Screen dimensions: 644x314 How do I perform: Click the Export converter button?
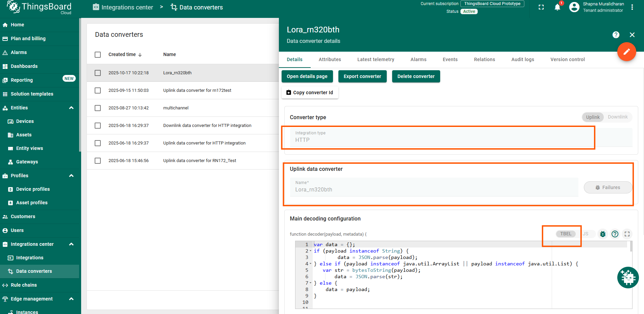(x=362, y=76)
